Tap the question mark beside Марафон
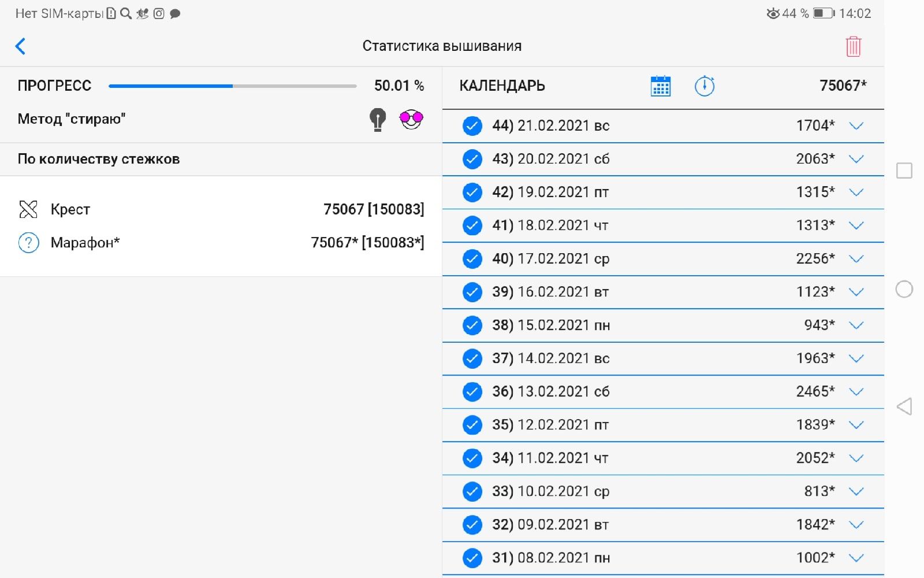This screenshot has width=924, height=578. [28, 243]
